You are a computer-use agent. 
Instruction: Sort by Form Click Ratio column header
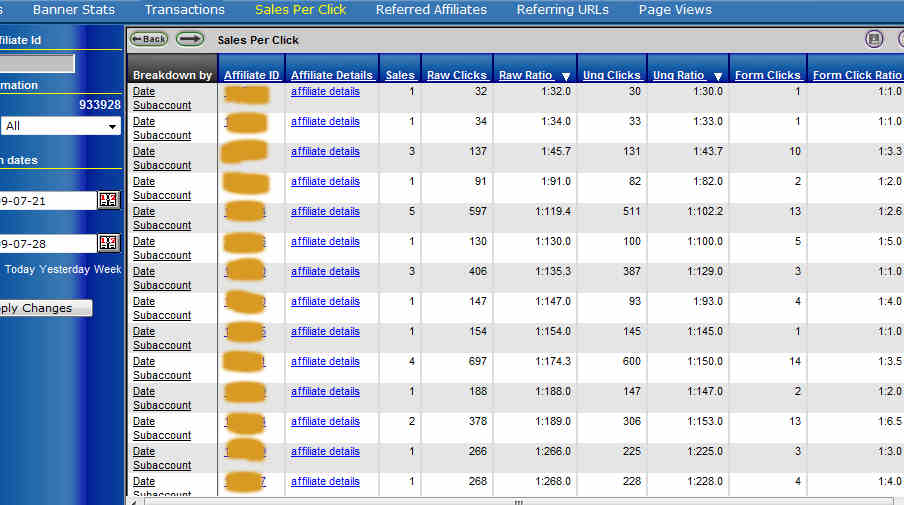click(x=857, y=75)
